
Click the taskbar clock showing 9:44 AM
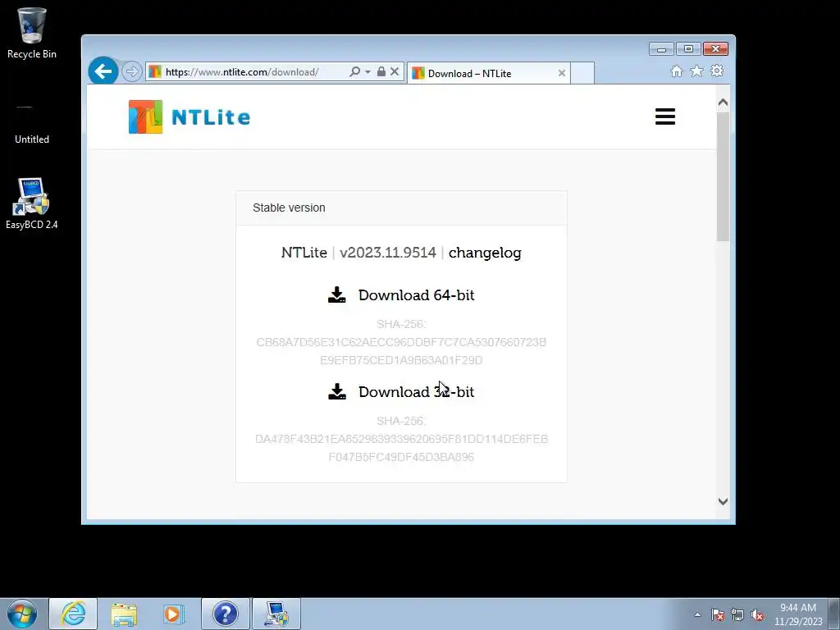798,614
